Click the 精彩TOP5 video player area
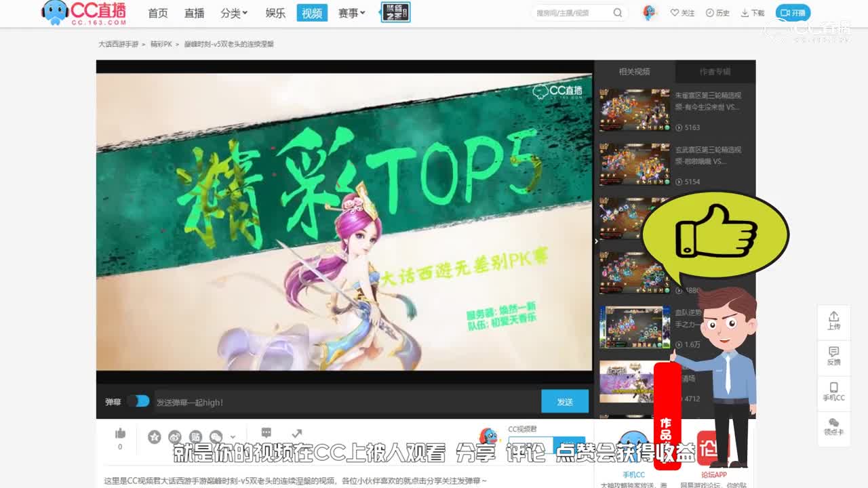Viewport: 868px width, 488px height. click(x=344, y=221)
